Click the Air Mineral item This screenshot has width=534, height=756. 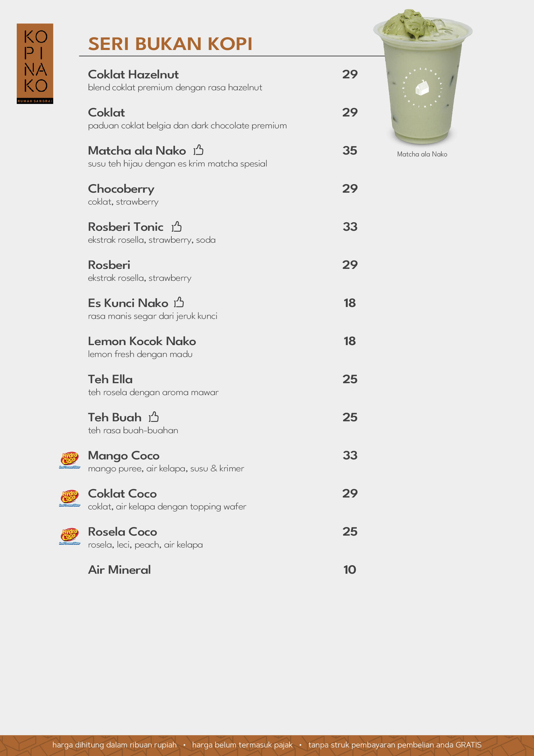coord(119,570)
